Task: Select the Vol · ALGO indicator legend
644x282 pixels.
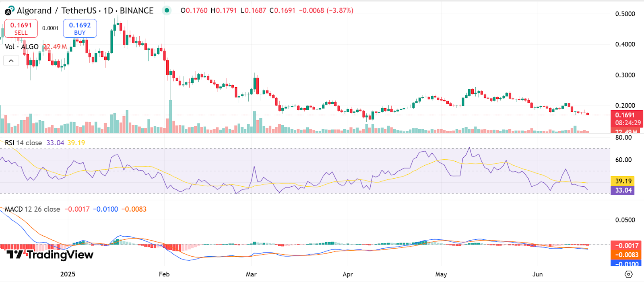Action: 22,47
